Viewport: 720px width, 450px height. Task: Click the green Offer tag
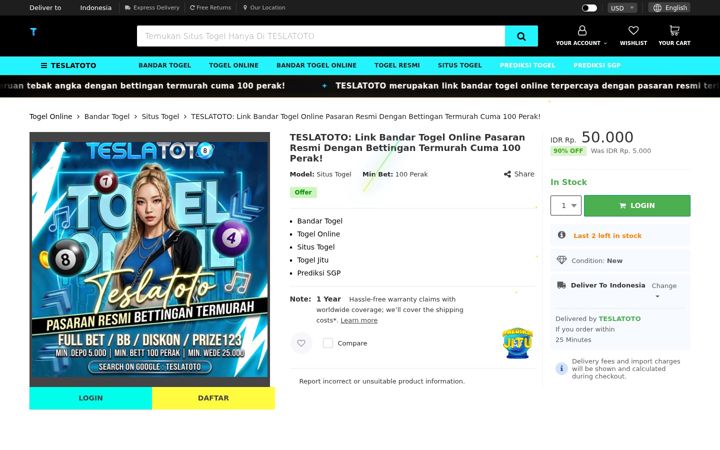point(303,192)
